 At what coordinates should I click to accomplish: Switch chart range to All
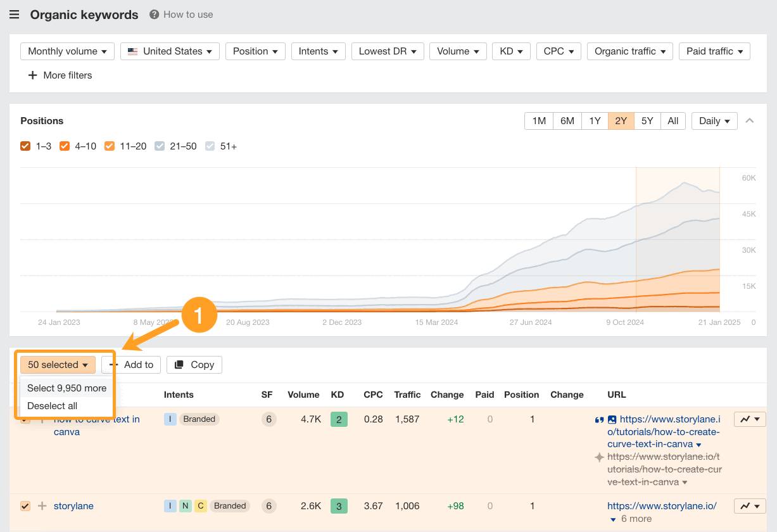point(673,121)
